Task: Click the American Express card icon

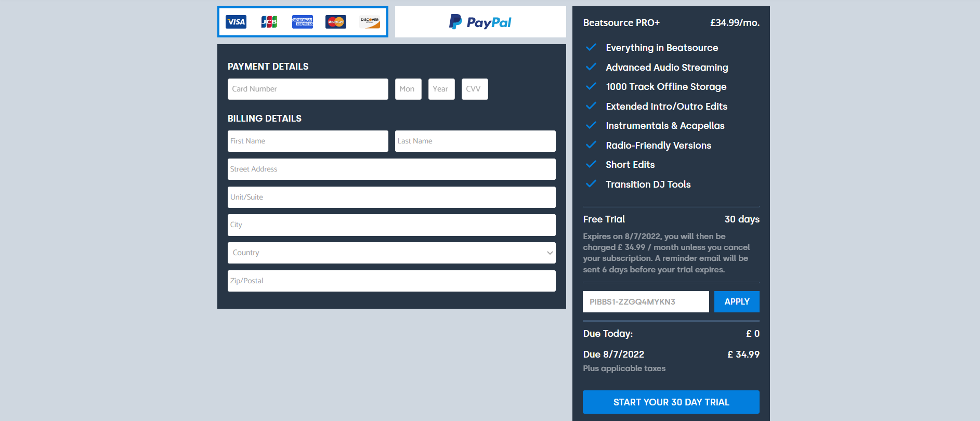Action: 303,22
